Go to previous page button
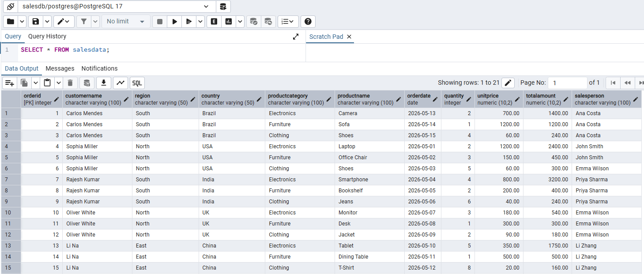This screenshot has height=274, width=644. pos(627,83)
